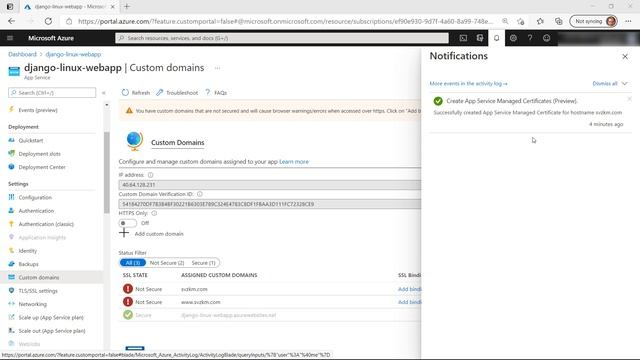Collapse the sidebar with the chevron
640x360 pixels.
click(104, 93)
